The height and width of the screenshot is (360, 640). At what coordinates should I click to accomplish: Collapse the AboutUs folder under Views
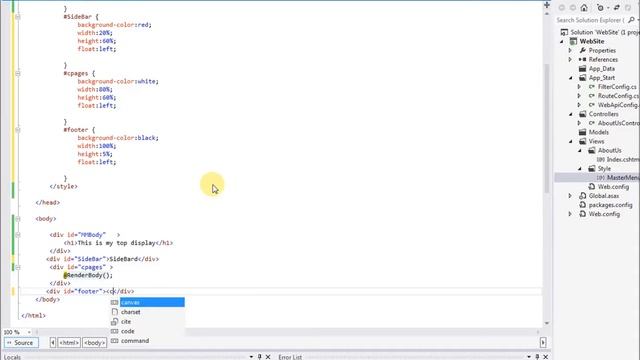[x=580, y=151]
